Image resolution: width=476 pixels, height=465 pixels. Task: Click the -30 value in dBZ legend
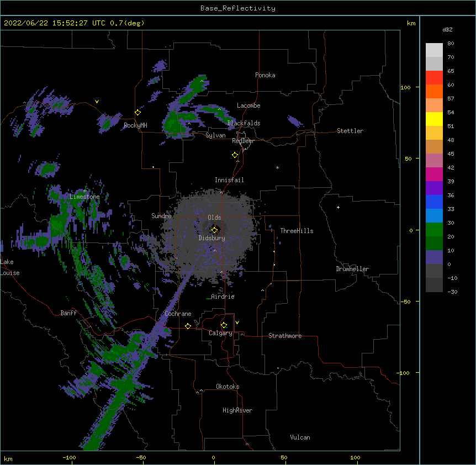pos(452,292)
